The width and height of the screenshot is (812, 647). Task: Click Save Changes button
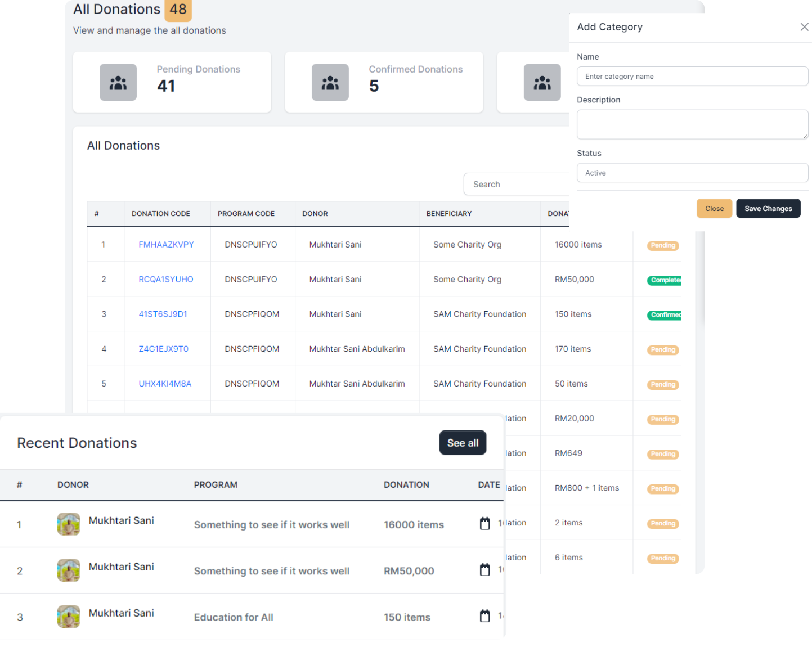pyautogui.click(x=768, y=208)
